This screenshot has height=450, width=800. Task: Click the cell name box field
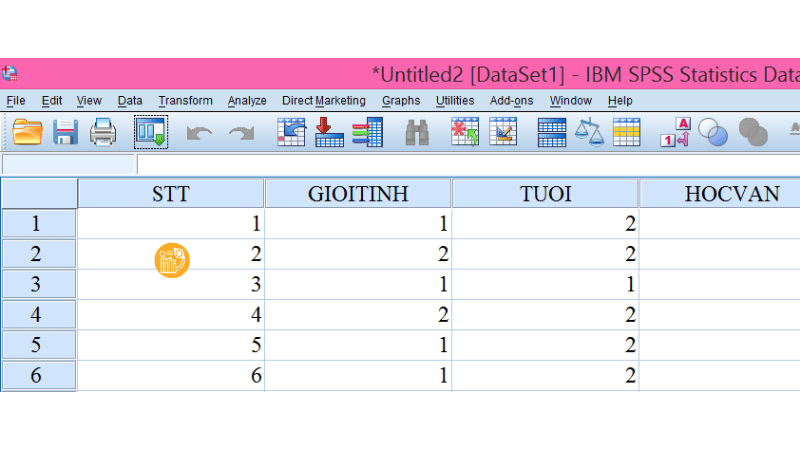[68, 164]
